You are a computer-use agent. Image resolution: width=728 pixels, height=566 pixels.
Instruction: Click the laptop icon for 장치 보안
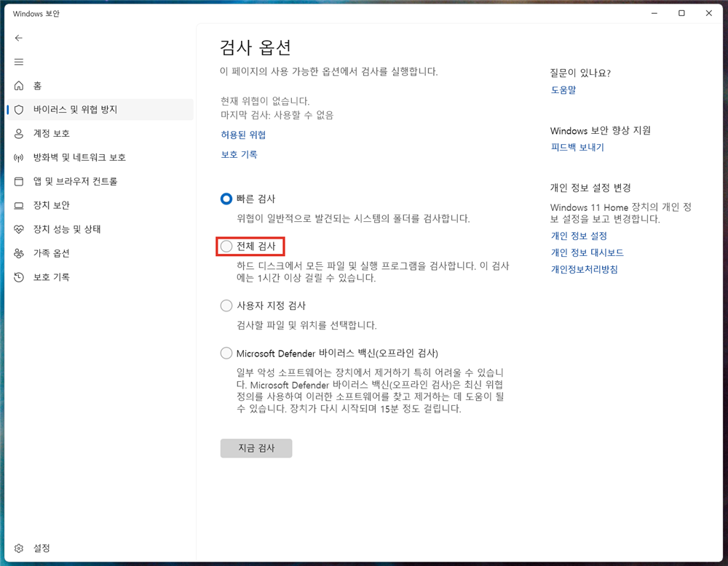[x=19, y=206]
